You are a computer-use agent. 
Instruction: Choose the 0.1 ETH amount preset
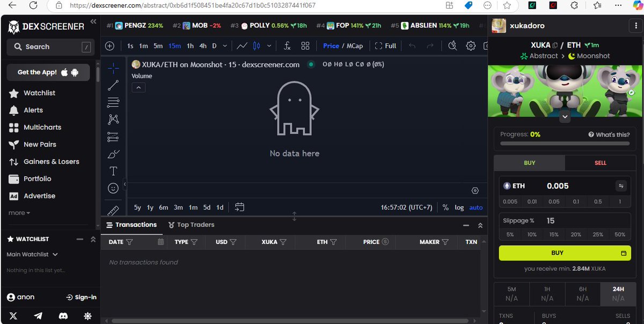point(576,201)
